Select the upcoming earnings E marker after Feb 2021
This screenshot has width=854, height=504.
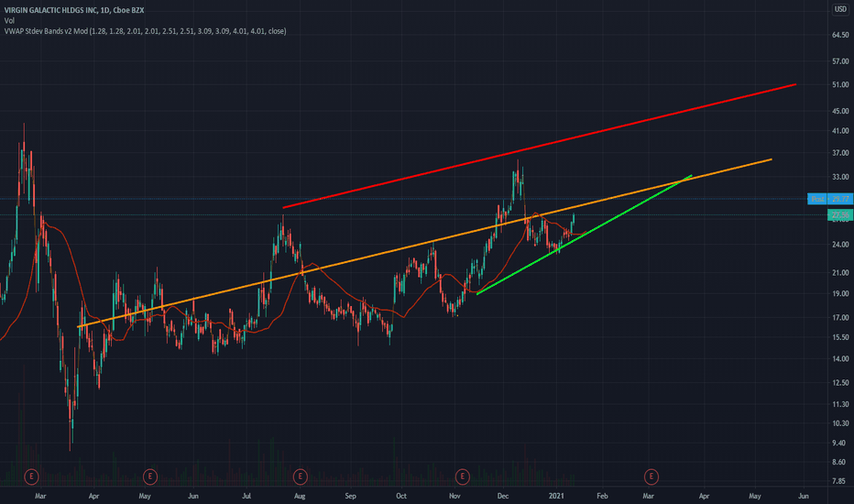651,477
